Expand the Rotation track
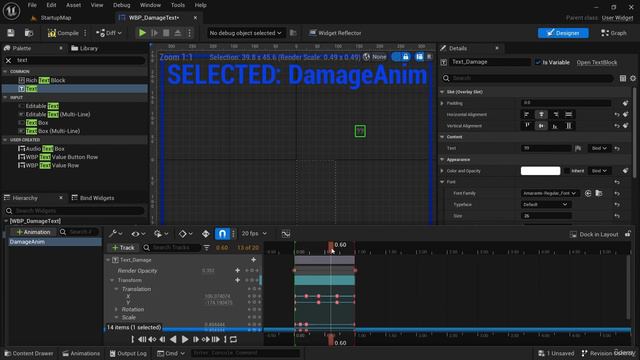The height and width of the screenshot is (360, 640). 116,309
